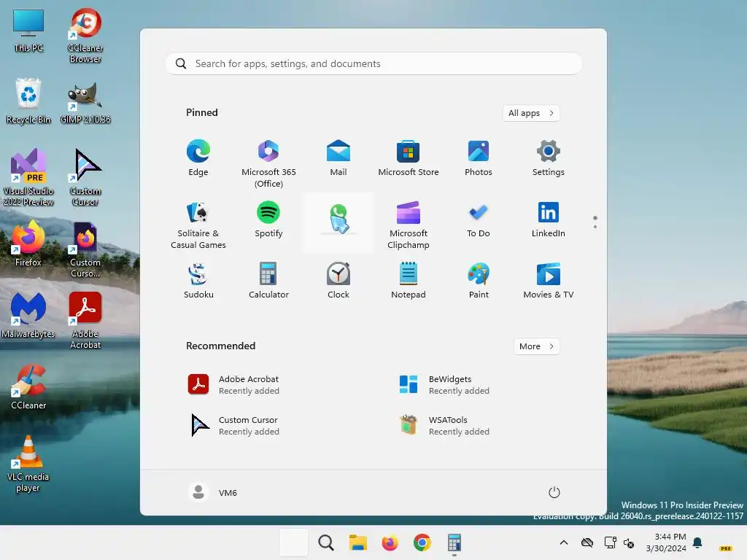Expand hidden system tray icons
The width and height of the screenshot is (747, 560).
pos(564,542)
